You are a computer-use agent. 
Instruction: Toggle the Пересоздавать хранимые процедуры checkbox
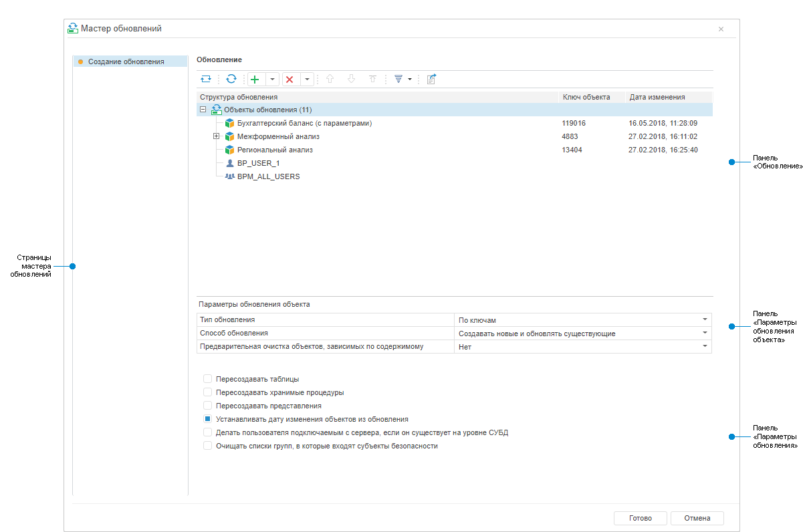coord(208,392)
